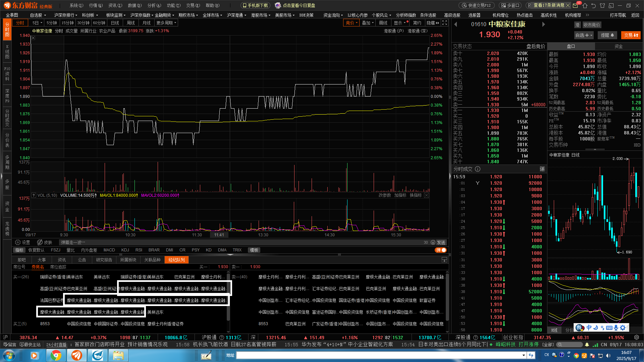Open the file explorer taskbar icon
Image resolution: width=644 pixels, height=362 pixels.
click(118, 355)
